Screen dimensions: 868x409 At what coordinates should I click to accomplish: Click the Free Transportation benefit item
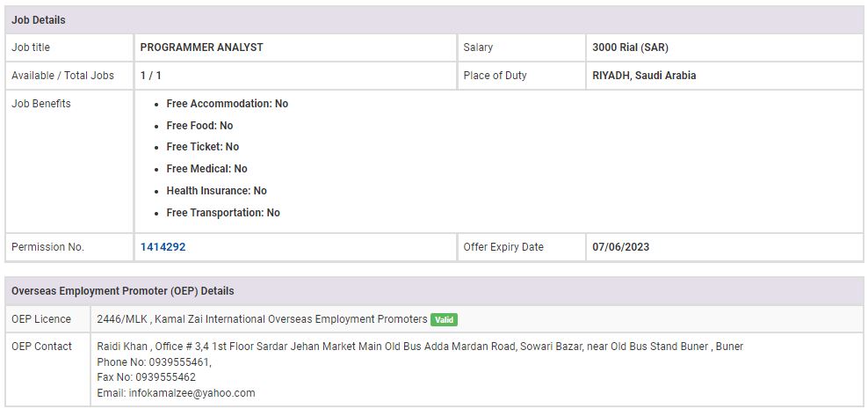click(x=223, y=213)
